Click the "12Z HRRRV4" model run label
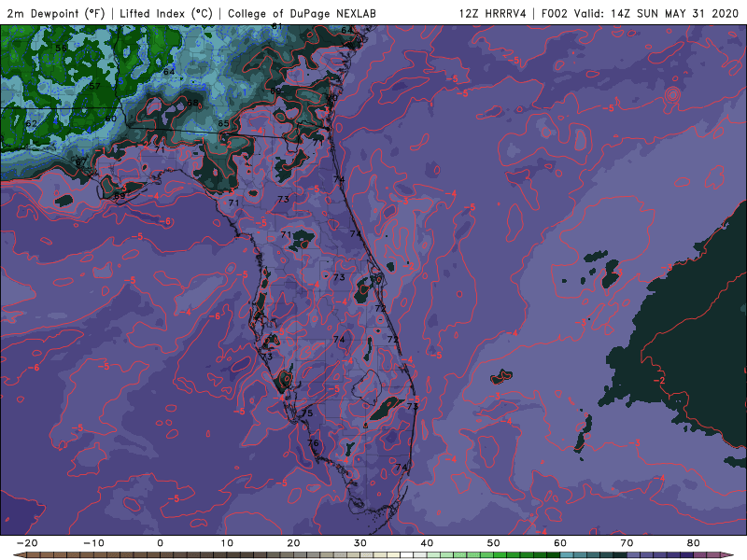Image resolution: width=747 pixels, height=560 pixels. coord(493,13)
